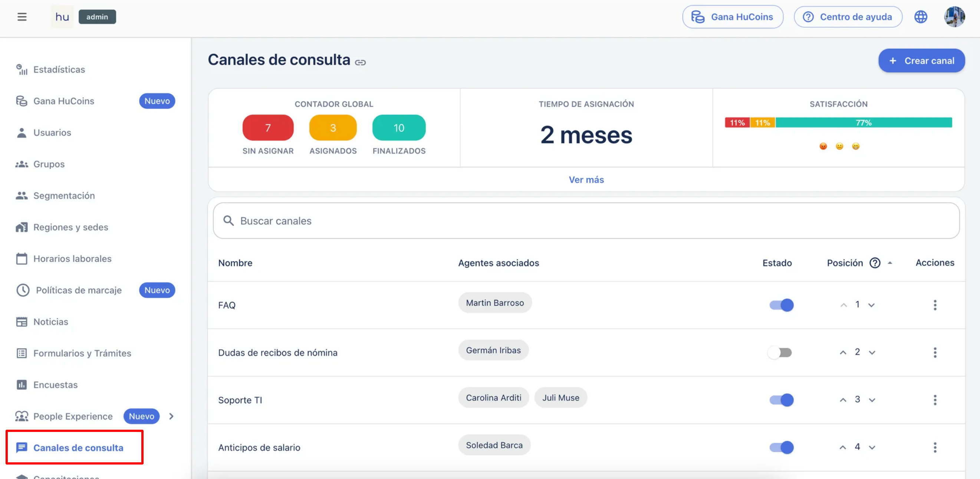This screenshot has width=980, height=479.
Task: Click the angry face satisfaction emoji
Action: pos(823,146)
